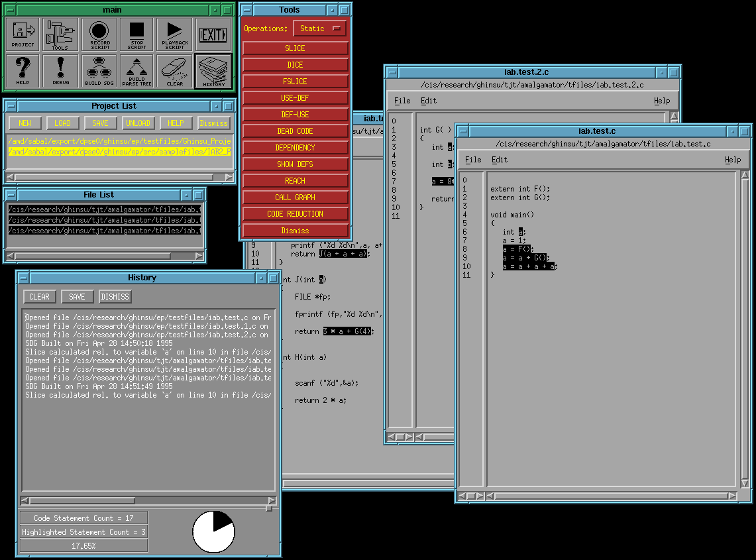Open the Project List window menu button
756x560 pixels.
tap(11, 106)
